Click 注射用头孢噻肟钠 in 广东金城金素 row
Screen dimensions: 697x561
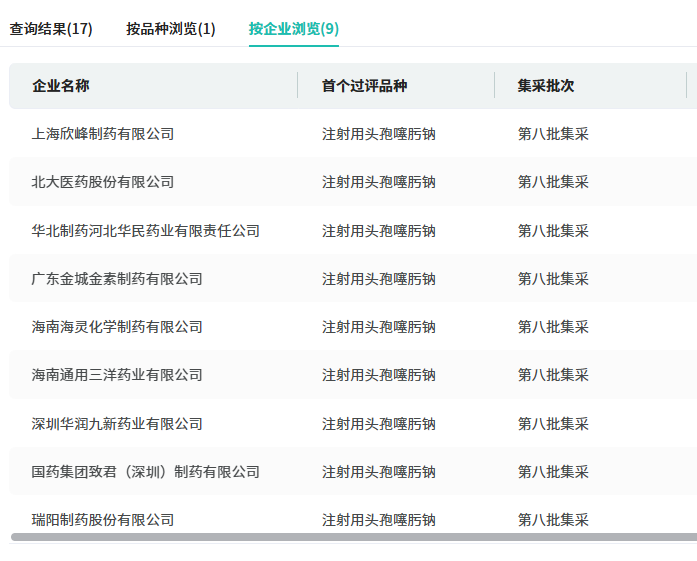379,279
